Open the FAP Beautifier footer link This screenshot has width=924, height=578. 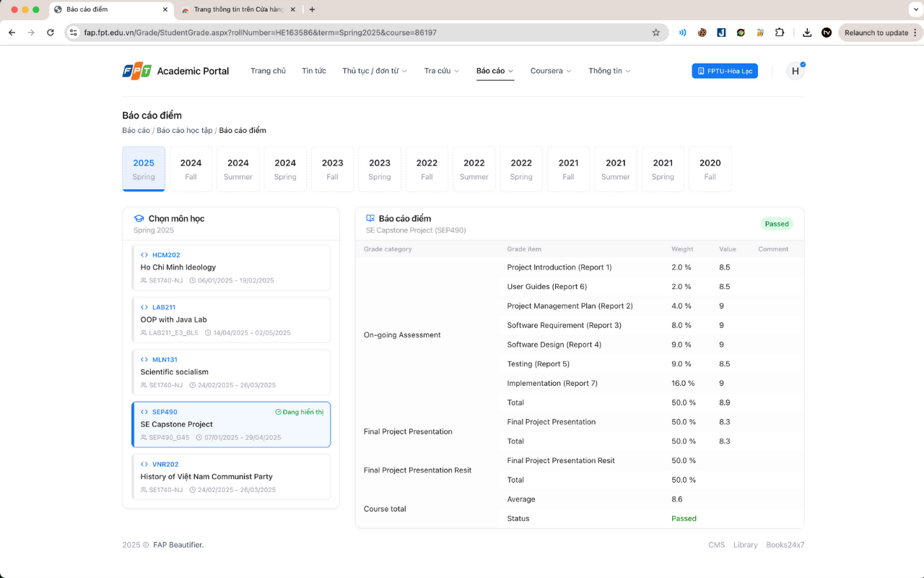[178, 545]
